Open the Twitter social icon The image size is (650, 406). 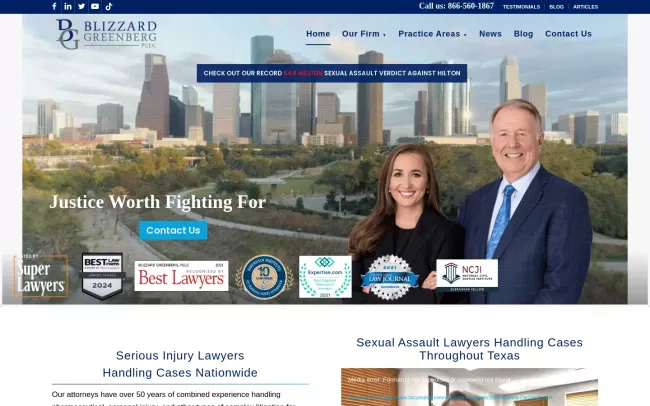point(82,6)
